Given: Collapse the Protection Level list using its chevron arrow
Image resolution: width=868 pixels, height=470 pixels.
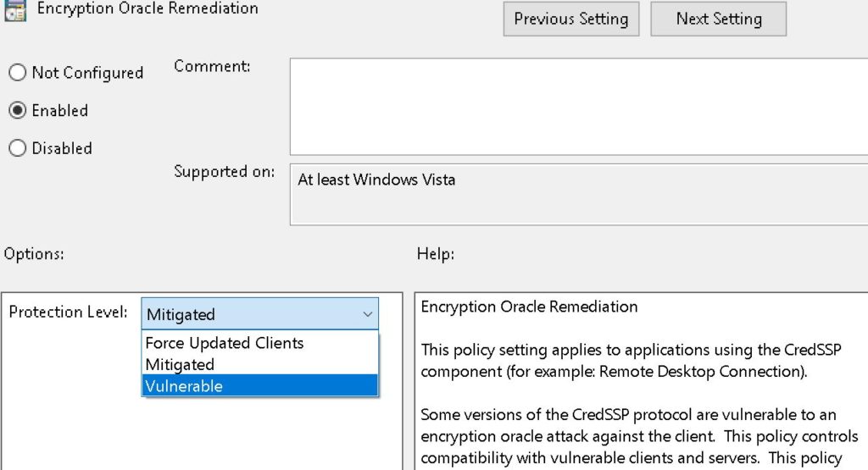Looking at the screenshot, I should [x=367, y=314].
